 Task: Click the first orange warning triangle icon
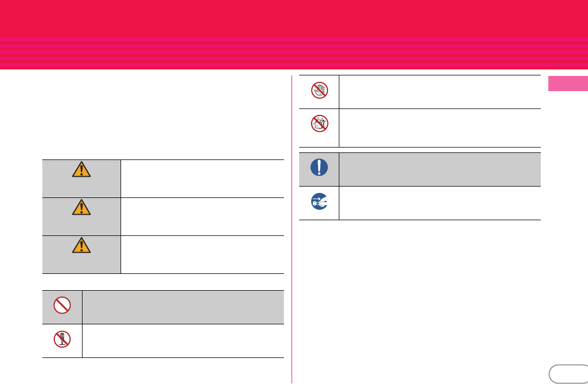81,169
